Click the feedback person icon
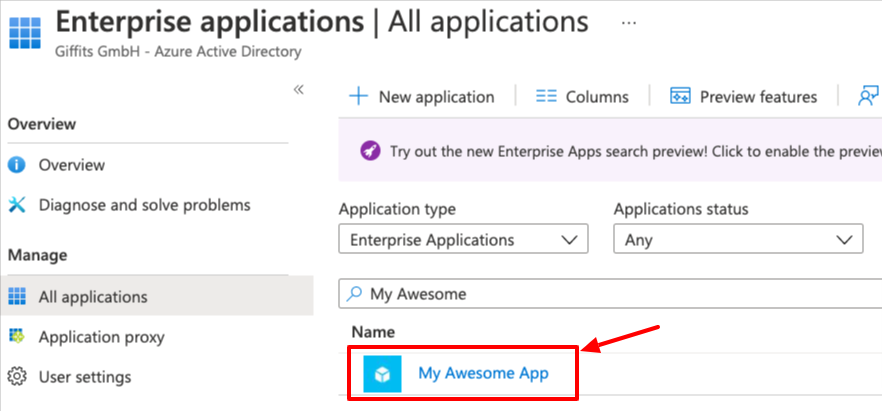The height and width of the screenshot is (411, 882). (869, 97)
